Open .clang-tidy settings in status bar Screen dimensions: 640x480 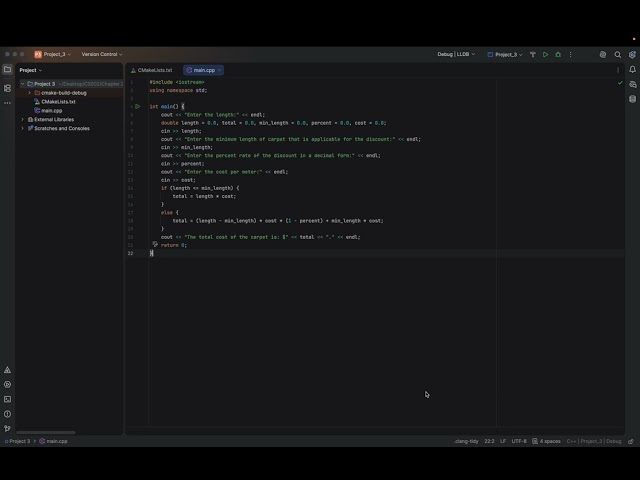466,441
